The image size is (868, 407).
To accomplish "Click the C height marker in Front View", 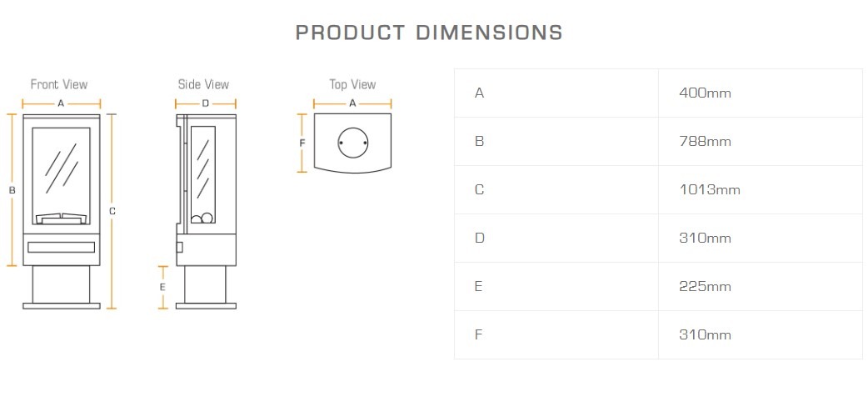I will pos(112,211).
